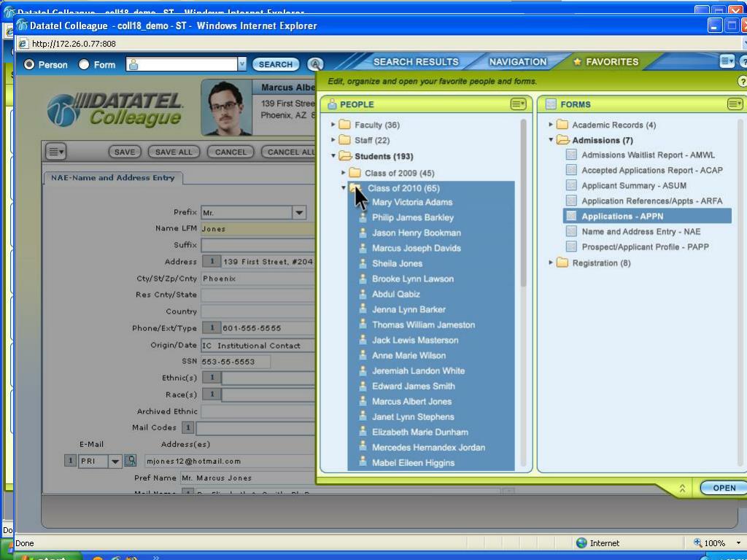Open the form options menu icon beside SAVE
The height and width of the screenshot is (560, 747).
tap(55, 152)
